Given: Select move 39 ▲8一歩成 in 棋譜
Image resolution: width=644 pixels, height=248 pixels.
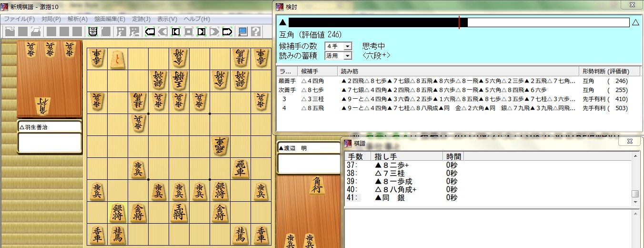Looking at the screenshot, I should coord(488,181).
